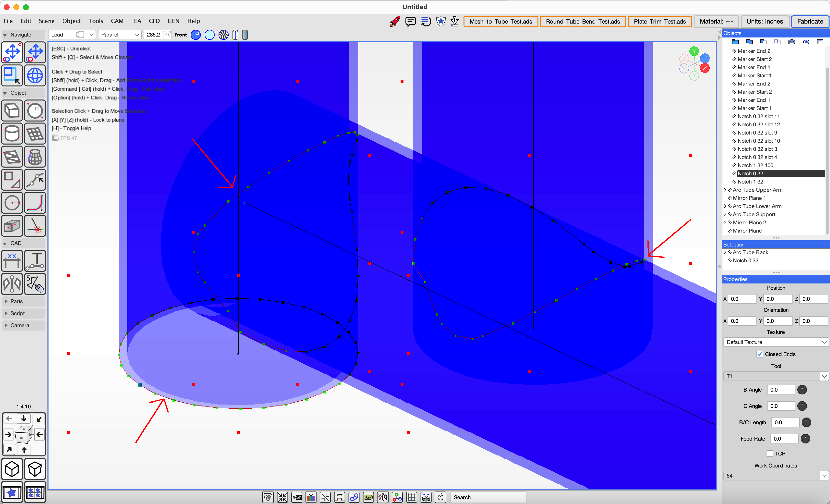Open Round_Tube_Bend_Test.ads file button
Screen dimensions: 830x504
coord(582,22)
